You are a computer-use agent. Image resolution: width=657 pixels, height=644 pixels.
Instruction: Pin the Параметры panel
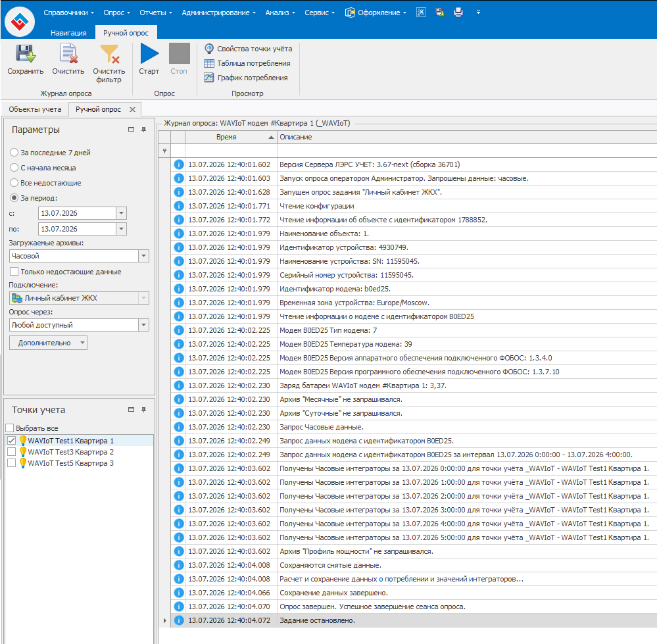(144, 130)
